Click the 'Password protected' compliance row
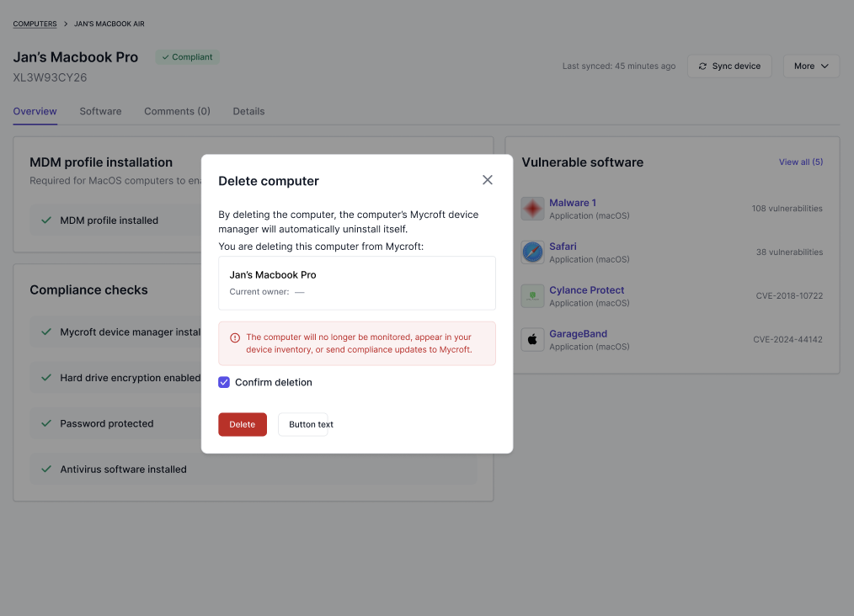 254,423
